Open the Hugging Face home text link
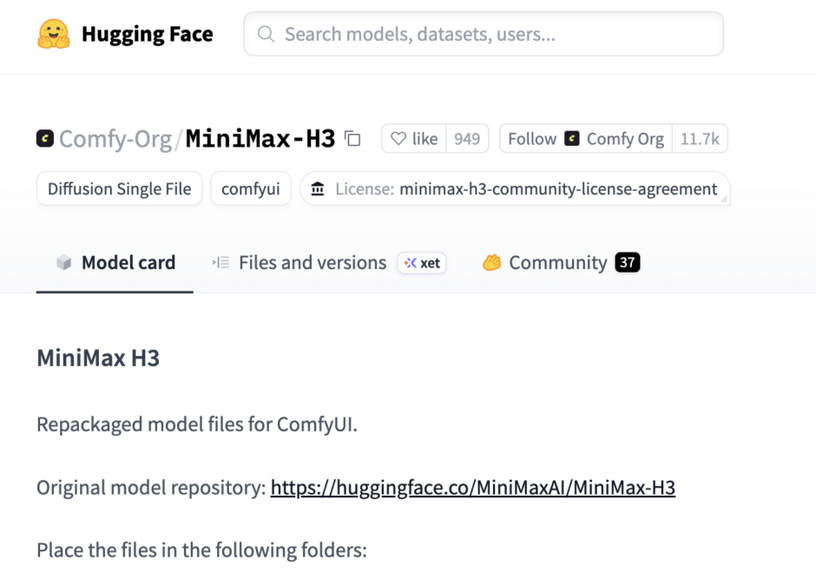 tap(147, 34)
